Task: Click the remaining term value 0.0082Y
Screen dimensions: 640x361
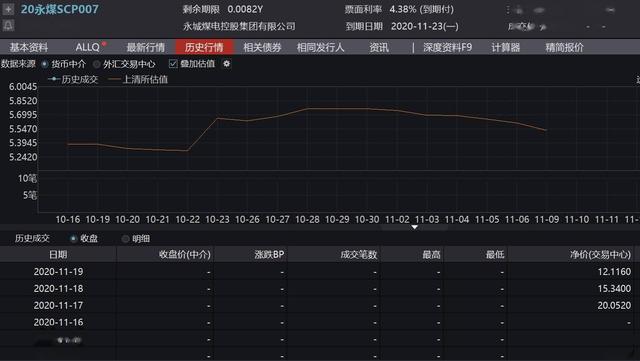Action: [245, 9]
